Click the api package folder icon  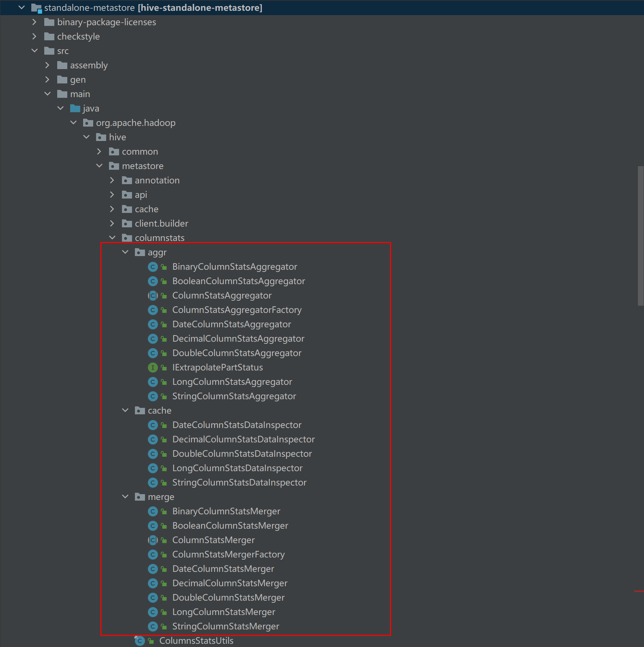coord(127,195)
